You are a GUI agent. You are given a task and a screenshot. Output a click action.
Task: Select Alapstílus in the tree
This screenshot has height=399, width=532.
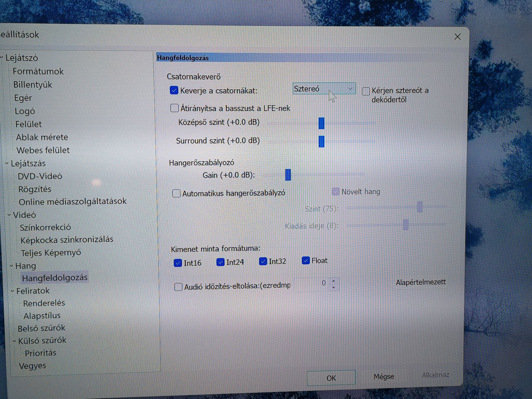click(42, 316)
